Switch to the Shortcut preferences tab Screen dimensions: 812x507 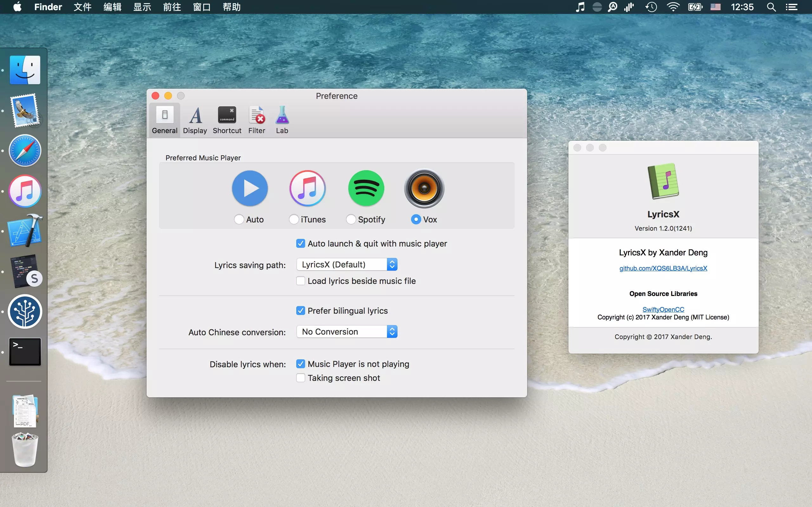227,120
